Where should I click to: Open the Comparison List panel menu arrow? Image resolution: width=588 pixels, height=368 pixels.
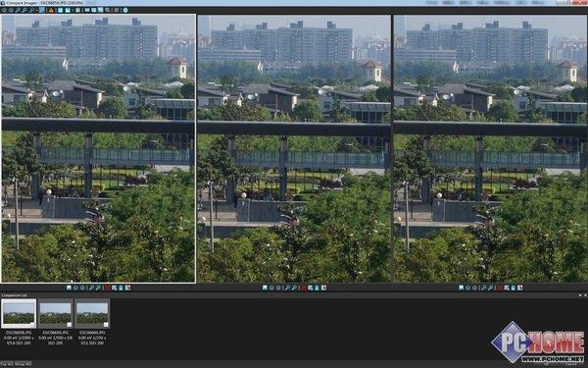click(580, 295)
